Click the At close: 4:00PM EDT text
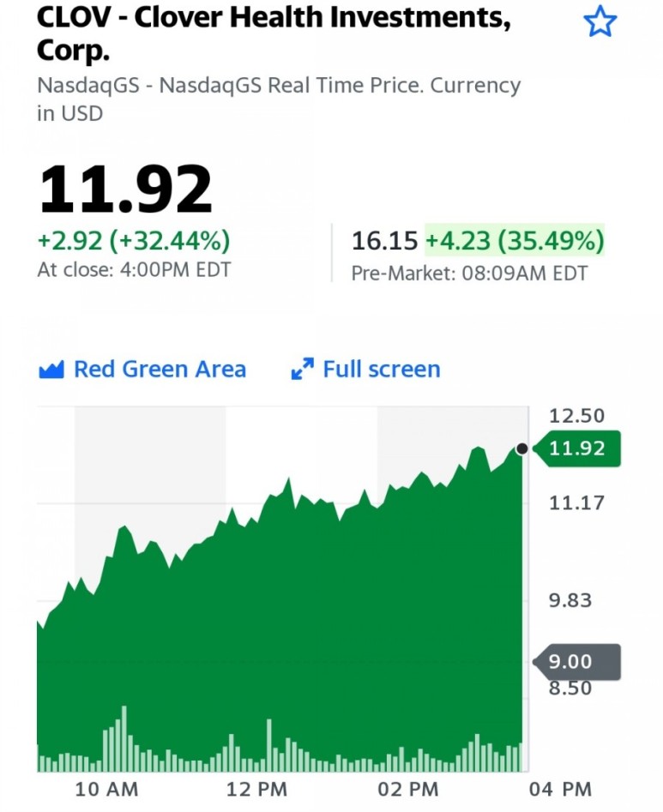The image size is (663, 812). (134, 270)
